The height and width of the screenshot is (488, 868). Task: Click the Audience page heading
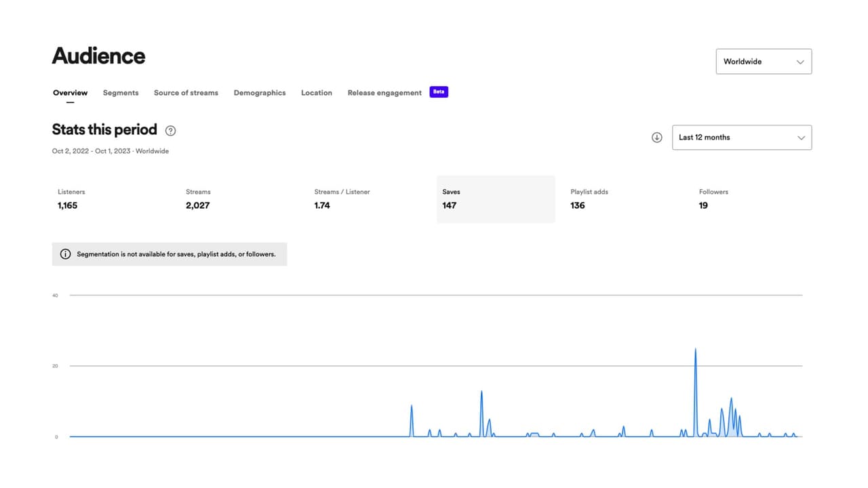point(98,56)
